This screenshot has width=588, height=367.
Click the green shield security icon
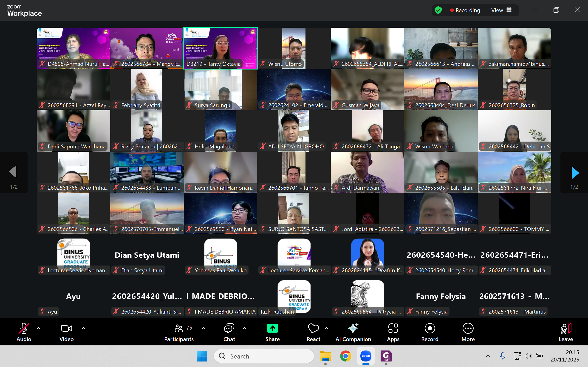click(x=438, y=10)
